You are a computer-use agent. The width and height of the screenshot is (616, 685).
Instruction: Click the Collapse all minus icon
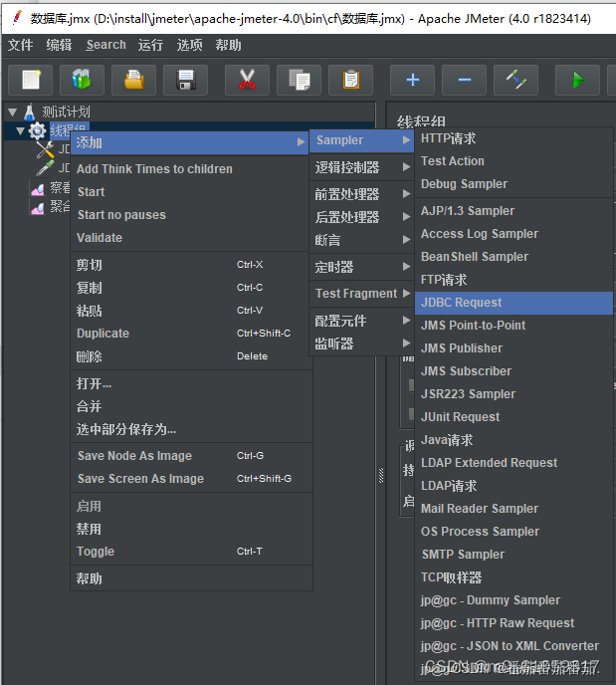[464, 80]
